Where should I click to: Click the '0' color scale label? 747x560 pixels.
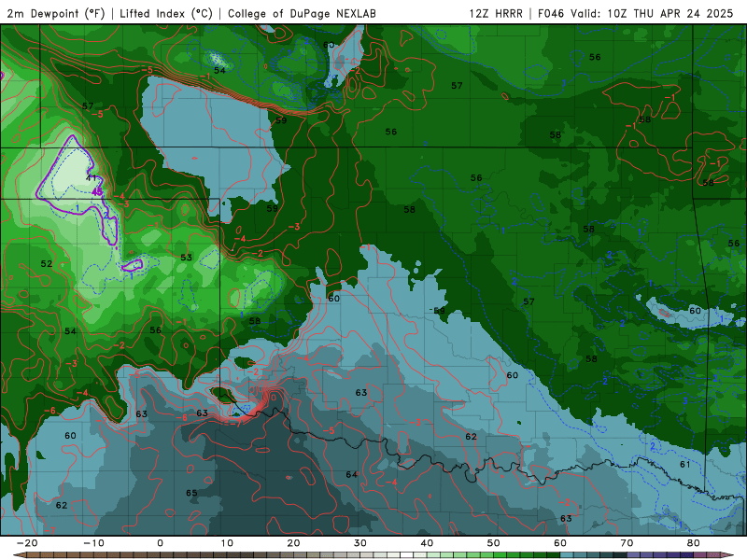click(x=160, y=543)
